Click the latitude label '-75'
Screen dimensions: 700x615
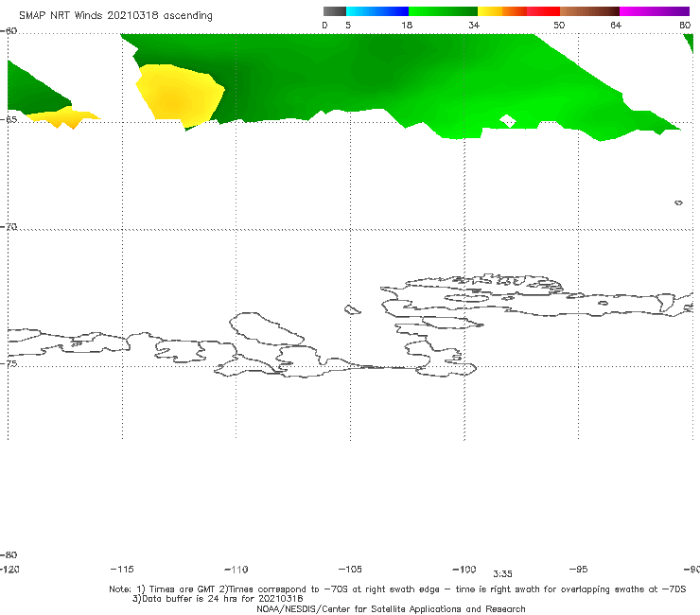pos(9,363)
